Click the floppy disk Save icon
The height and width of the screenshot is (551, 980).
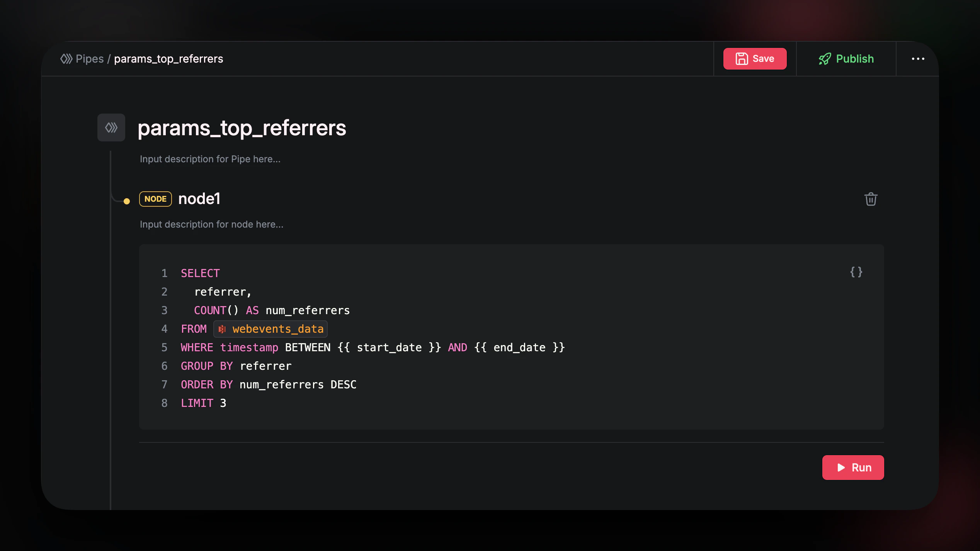[x=742, y=59]
